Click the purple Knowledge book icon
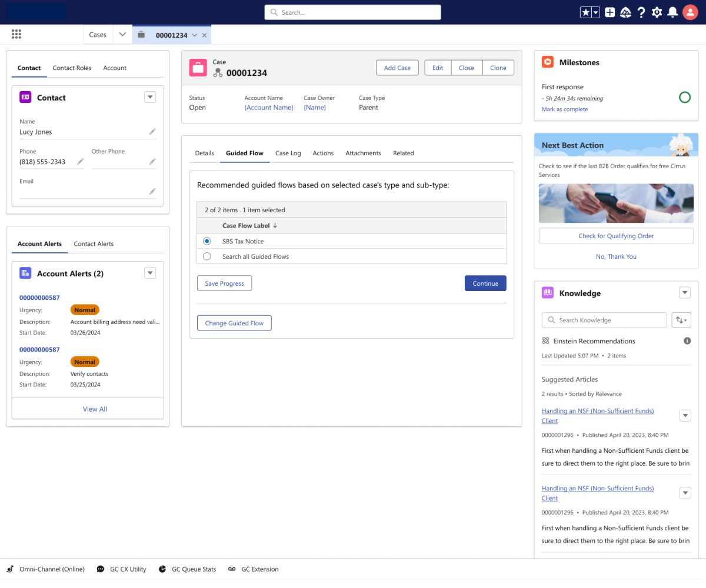The width and height of the screenshot is (706, 588). (548, 293)
